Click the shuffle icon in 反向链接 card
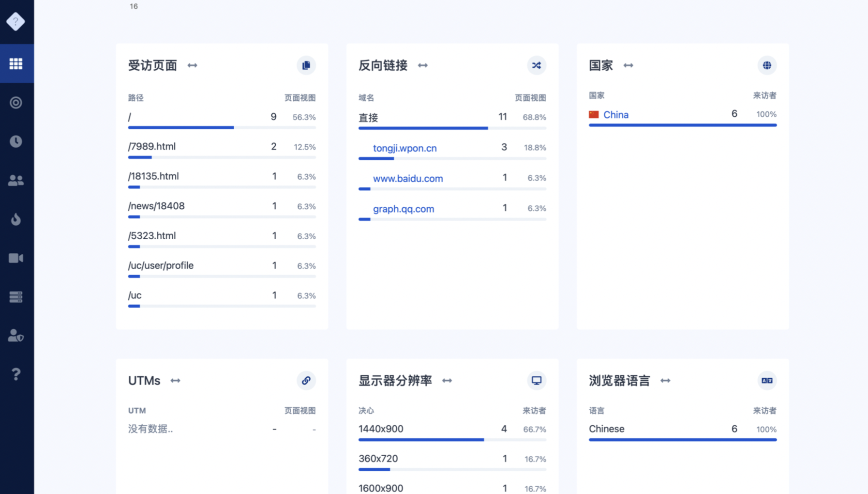 pos(537,65)
